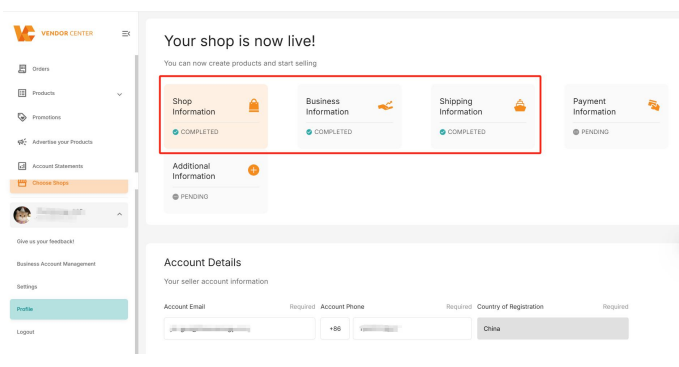Click the COMPLETED label under Shop Information
This screenshot has width=679, height=367.
(200, 132)
